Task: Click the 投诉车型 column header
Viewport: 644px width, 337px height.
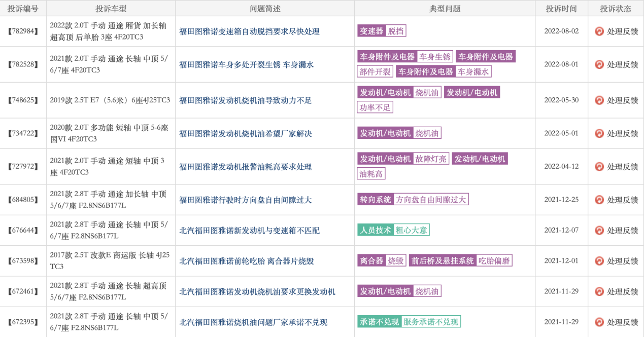Action: 111,9
